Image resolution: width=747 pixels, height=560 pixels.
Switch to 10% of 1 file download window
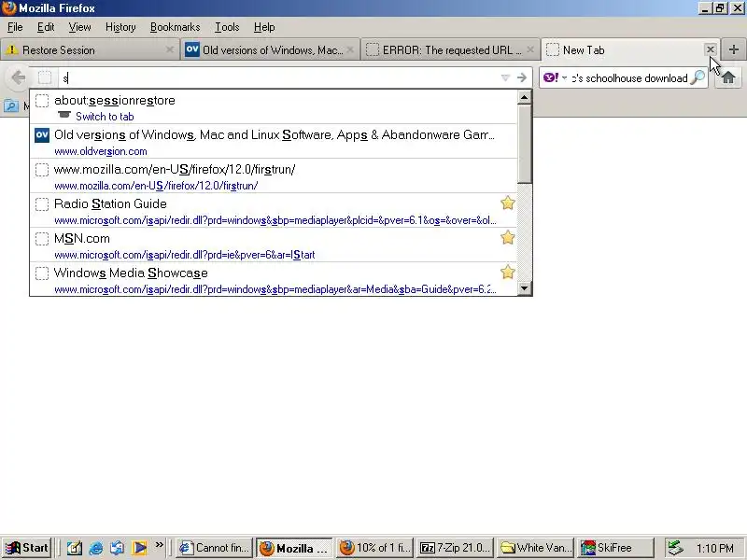[375, 548]
